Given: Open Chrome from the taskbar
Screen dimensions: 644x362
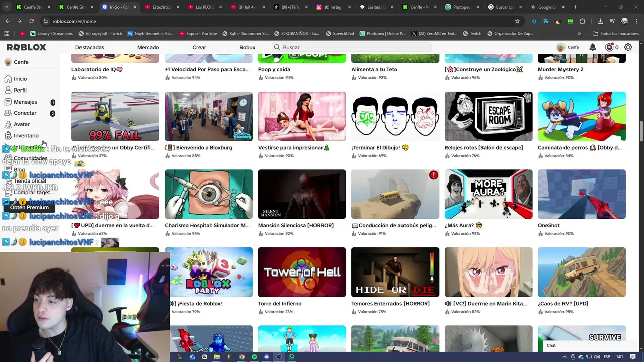Looking at the screenshot, I should point(242,357).
